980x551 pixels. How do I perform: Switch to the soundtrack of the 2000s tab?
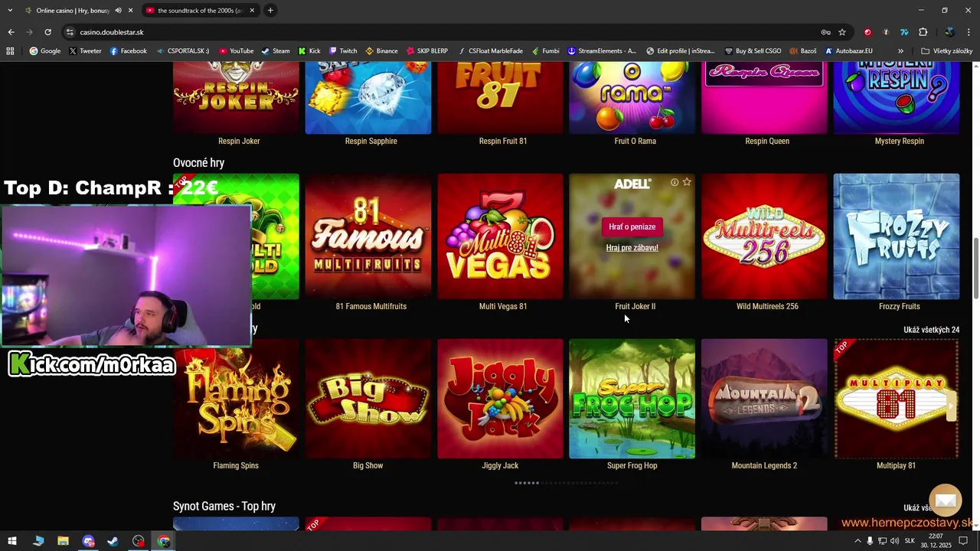click(200, 11)
